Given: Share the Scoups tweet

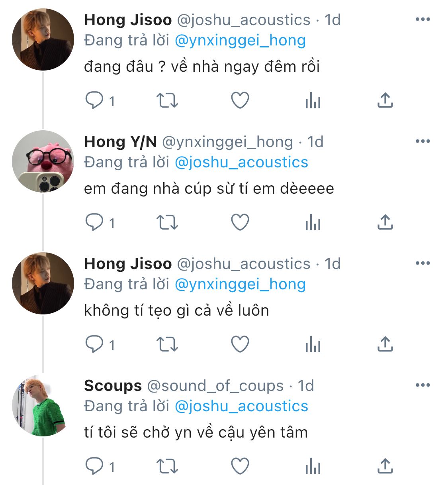Looking at the screenshot, I should 385,466.
